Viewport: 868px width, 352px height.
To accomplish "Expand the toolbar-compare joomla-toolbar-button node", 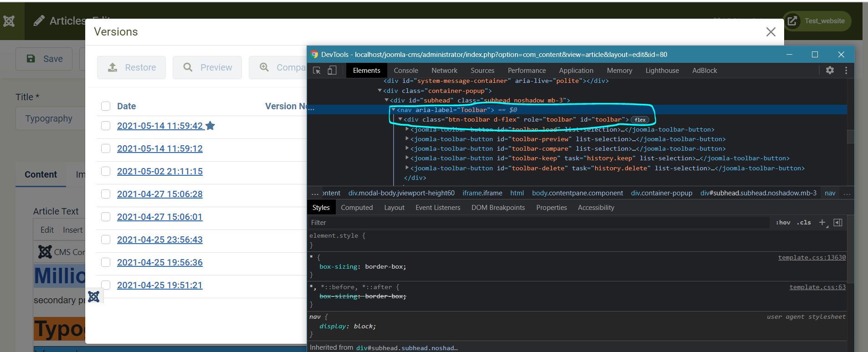I will click(x=407, y=148).
